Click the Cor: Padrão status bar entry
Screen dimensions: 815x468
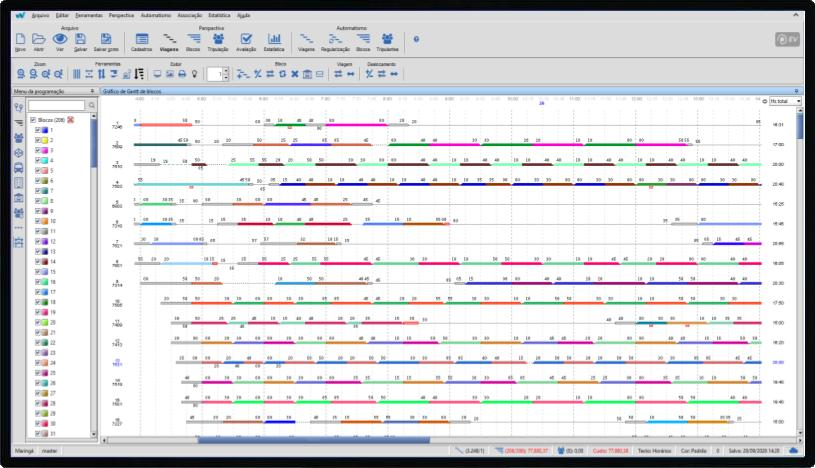click(x=694, y=451)
